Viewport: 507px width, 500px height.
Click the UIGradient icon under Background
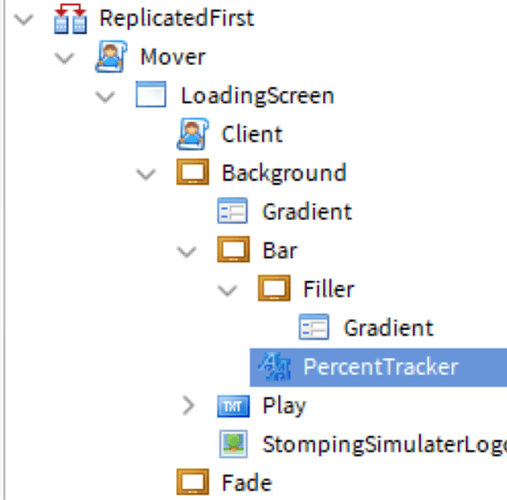click(232, 211)
